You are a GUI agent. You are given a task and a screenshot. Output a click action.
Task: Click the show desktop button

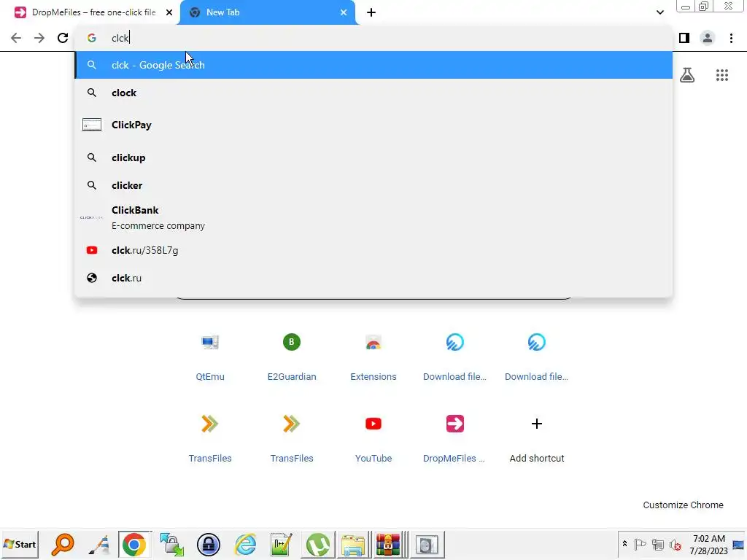tap(738, 544)
